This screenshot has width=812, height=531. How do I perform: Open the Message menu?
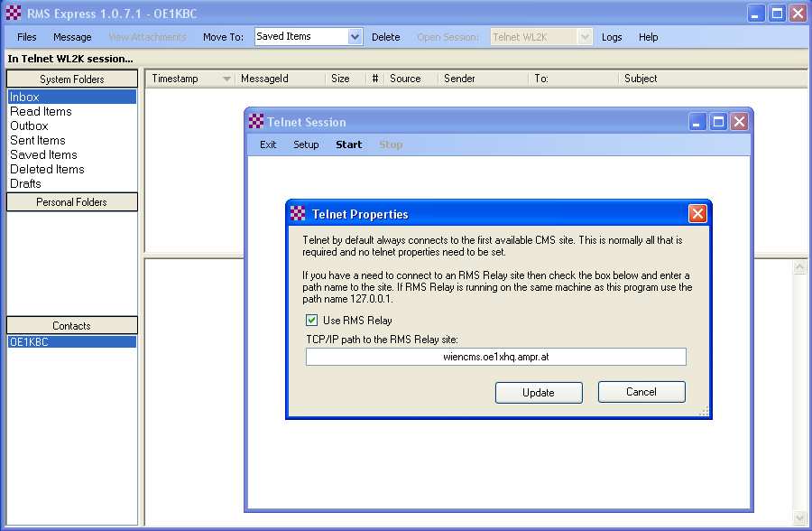tap(72, 37)
